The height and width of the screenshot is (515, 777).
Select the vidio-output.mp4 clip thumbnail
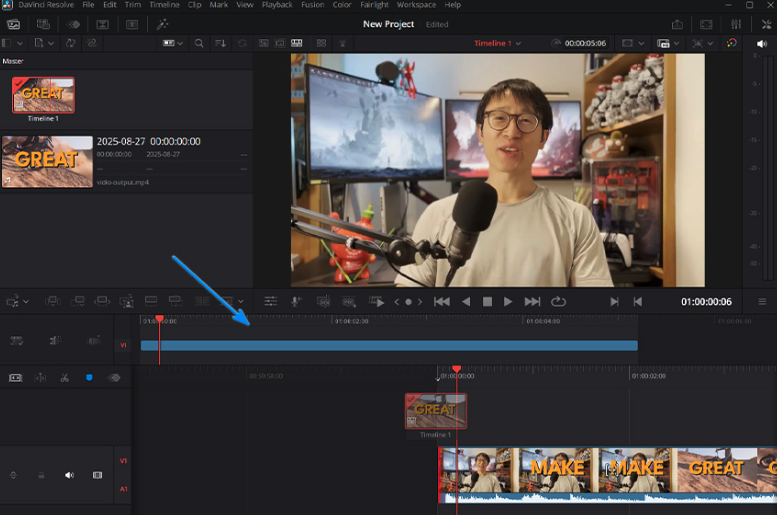pos(47,162)
